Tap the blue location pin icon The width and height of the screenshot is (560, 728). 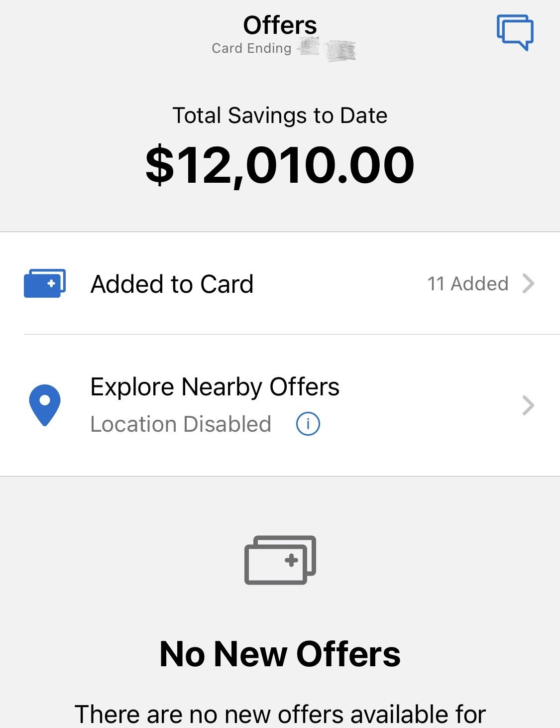click(45, 405)
